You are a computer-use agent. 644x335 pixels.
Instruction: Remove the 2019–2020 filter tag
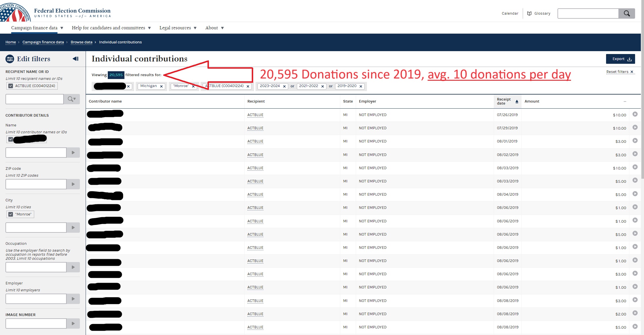(x=361, y=86)
